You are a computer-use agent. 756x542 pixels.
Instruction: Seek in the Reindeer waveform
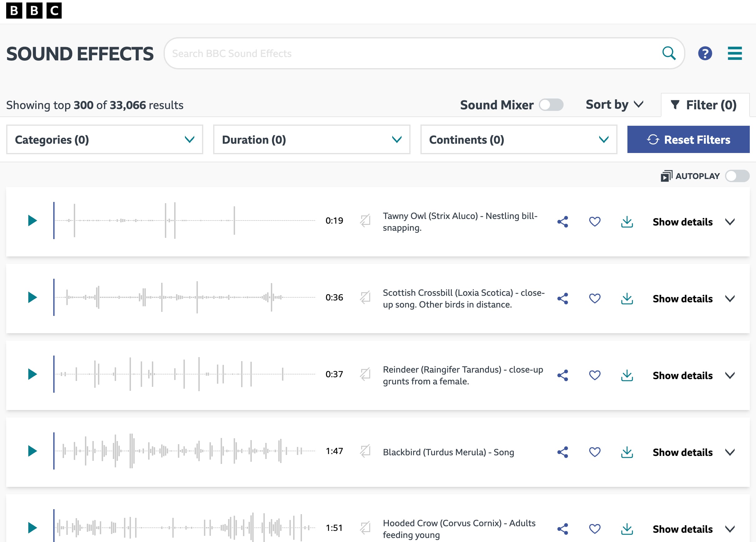point(184,374)
